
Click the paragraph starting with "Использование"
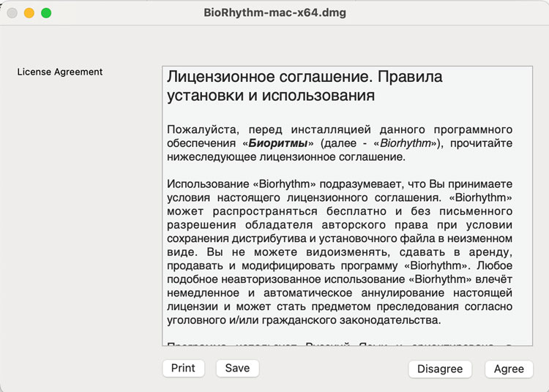point(340,252)
